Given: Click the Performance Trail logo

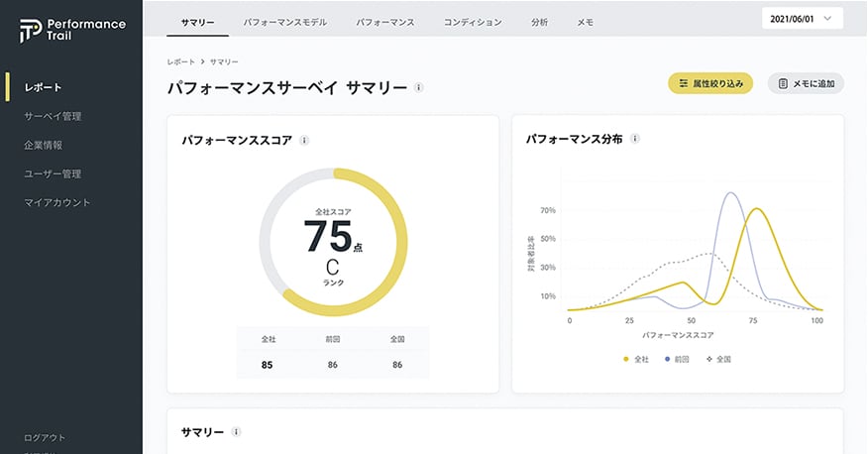Looking at the screenshot, I should [x=71, y=29].
